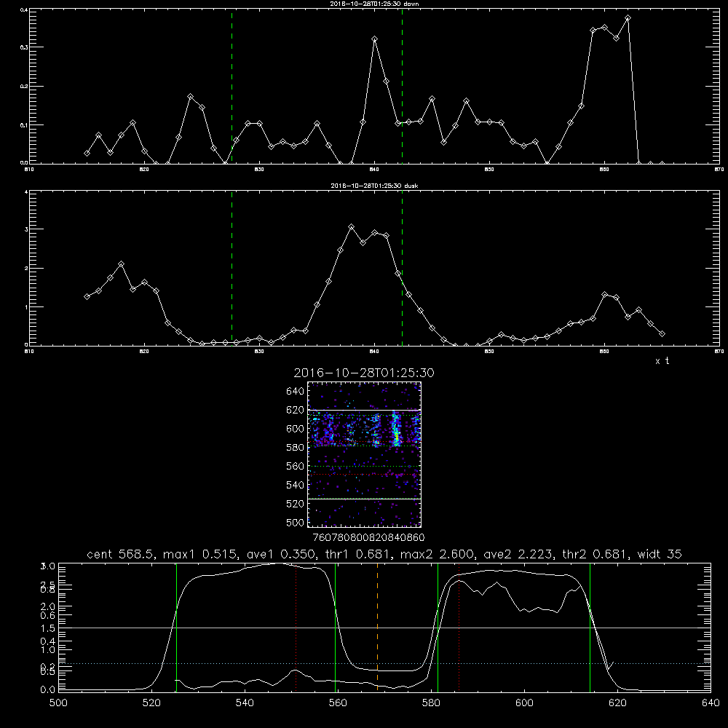Click the peak diamond near 824 in the top plot
Image resolution: width=728 pixels, height=728 pixels.
click(x=190, y=97)
